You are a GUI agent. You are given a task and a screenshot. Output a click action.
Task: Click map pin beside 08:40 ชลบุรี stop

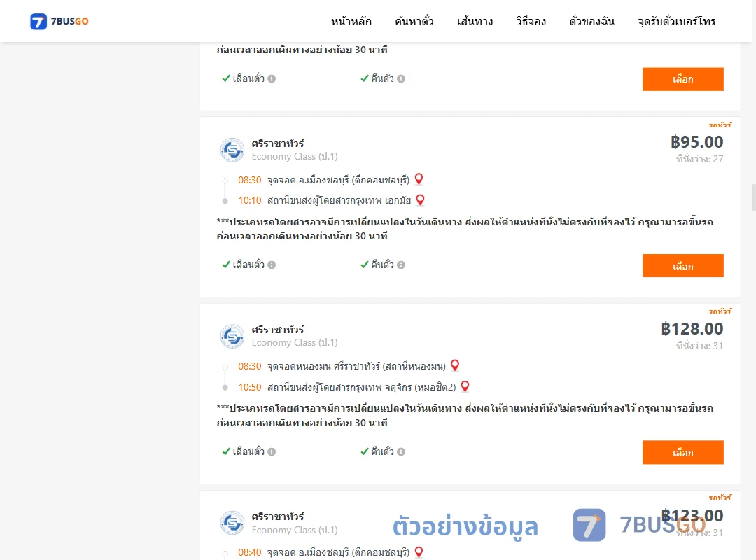pos(419,552)
